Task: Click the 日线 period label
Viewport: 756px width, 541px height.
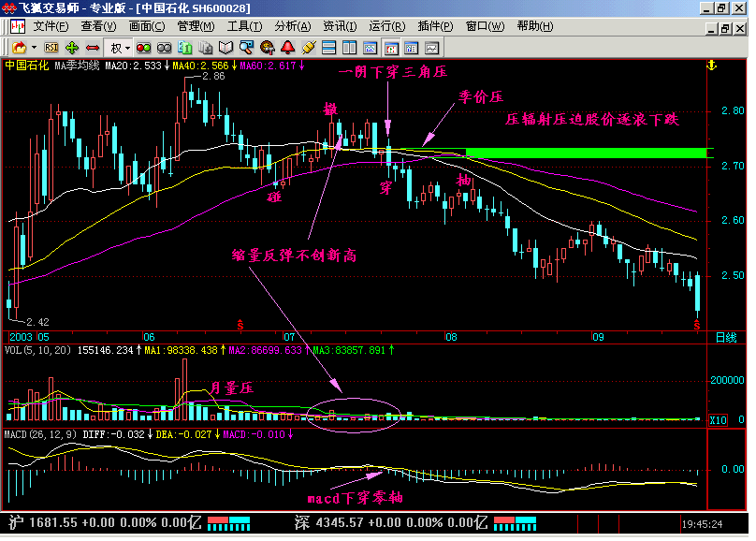Action: pyautogui.click(x=726, y=338)
